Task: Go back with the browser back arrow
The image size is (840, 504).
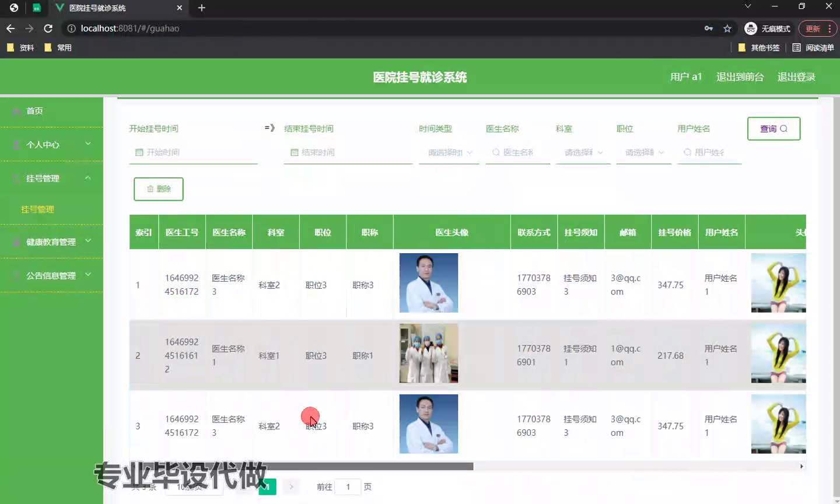Action: pyautogui.click(x=10, y=28)
